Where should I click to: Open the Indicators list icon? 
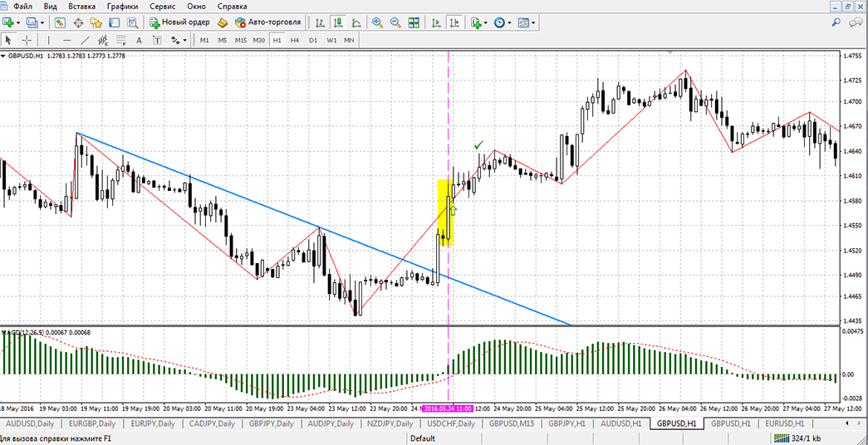pyautogui.click(x=475, y=22)
